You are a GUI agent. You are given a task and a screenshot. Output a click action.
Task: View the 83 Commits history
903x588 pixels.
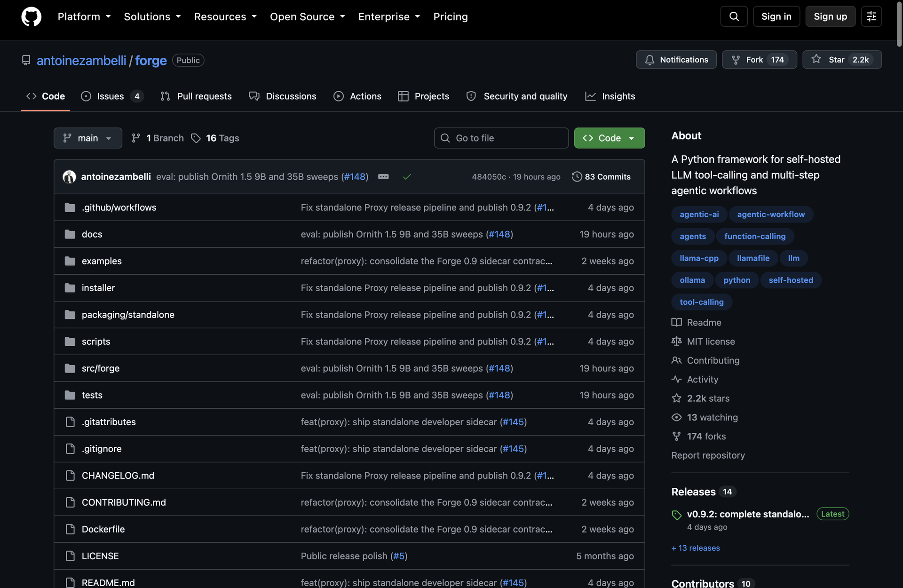(601, 177)
